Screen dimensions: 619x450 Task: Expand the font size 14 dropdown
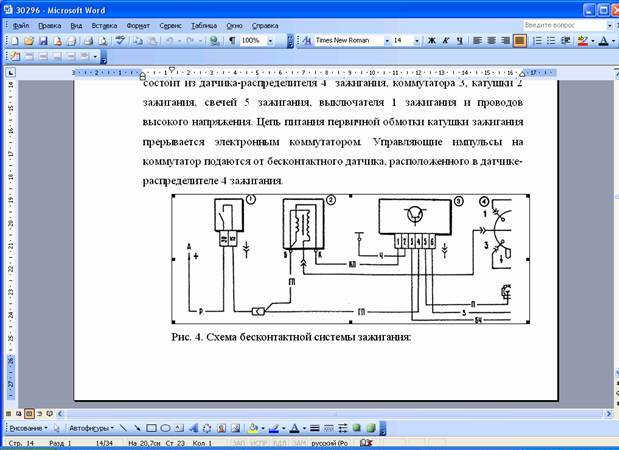point(417,41)
